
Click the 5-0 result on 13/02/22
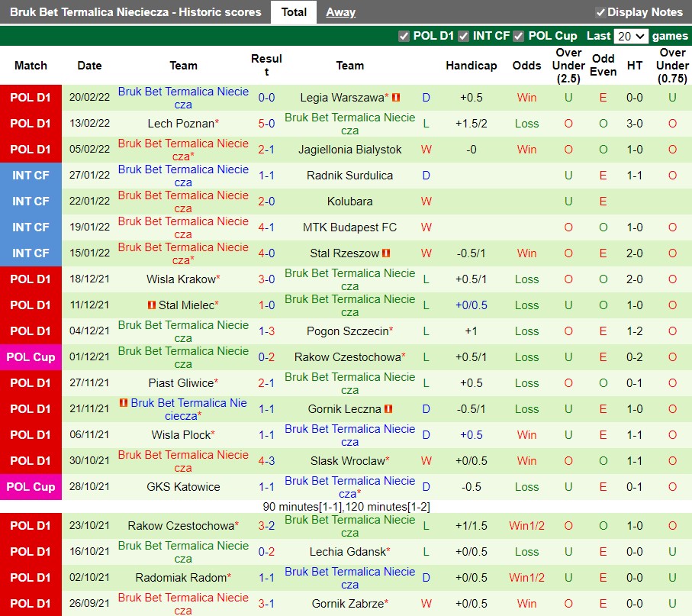tap(266, 124)
